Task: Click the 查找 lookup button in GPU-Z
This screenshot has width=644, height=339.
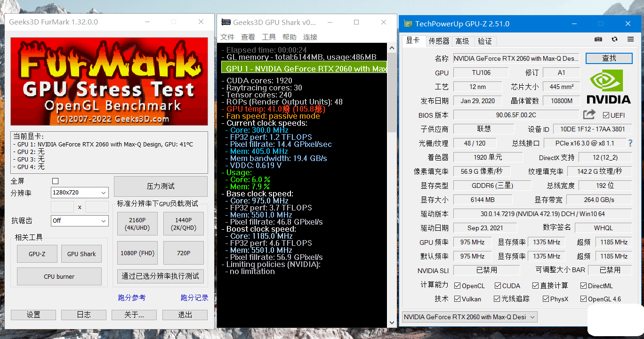Action: pyautogui.click(x=609, y=58)
